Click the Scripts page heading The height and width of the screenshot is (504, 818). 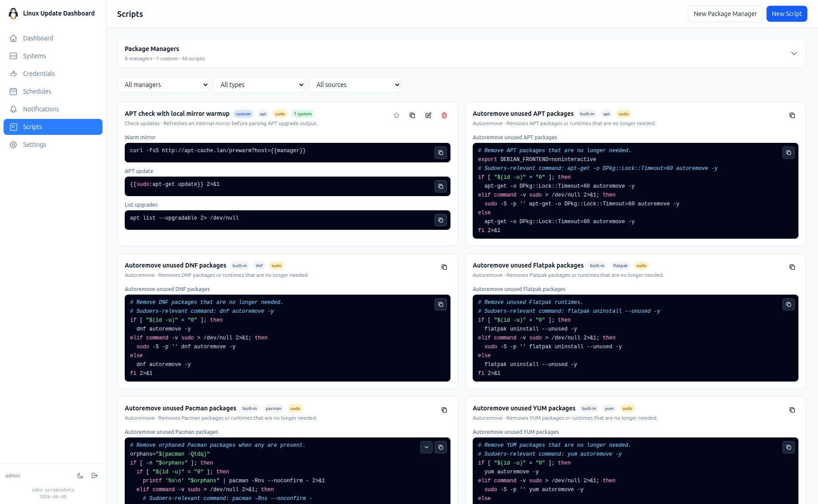pos(130,14)
